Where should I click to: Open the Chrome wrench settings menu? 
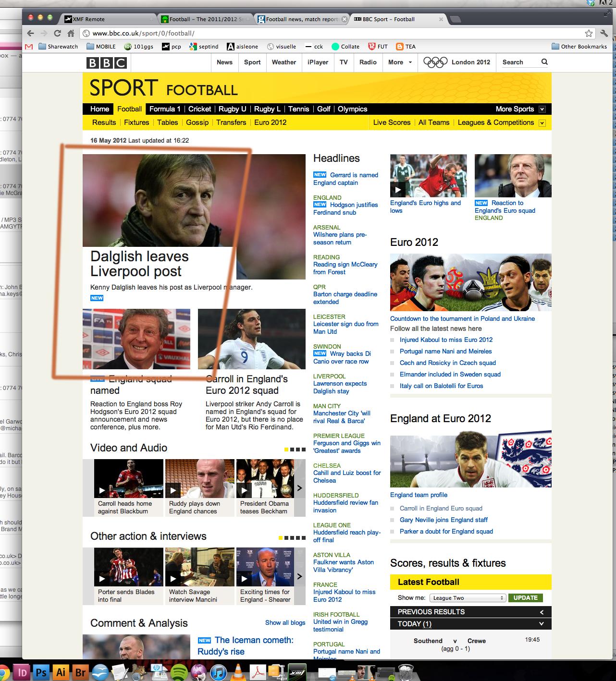pyautogui.click(x=604, y=33)
